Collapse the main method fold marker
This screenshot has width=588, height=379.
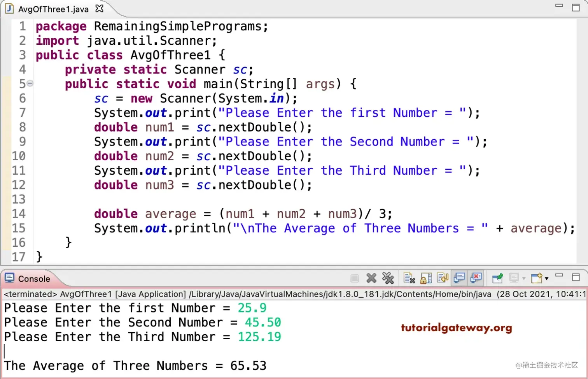pyautogui.click(x=30, y=83)
